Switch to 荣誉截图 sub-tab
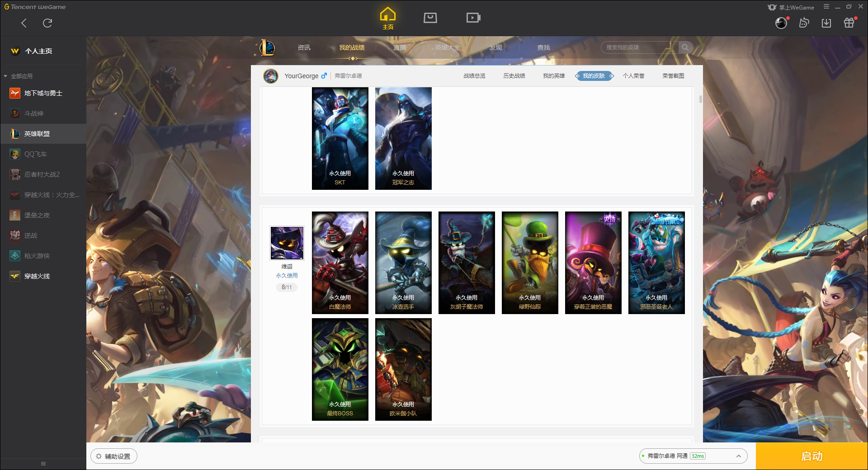The image size is (868, 470). tap(673, 76)
